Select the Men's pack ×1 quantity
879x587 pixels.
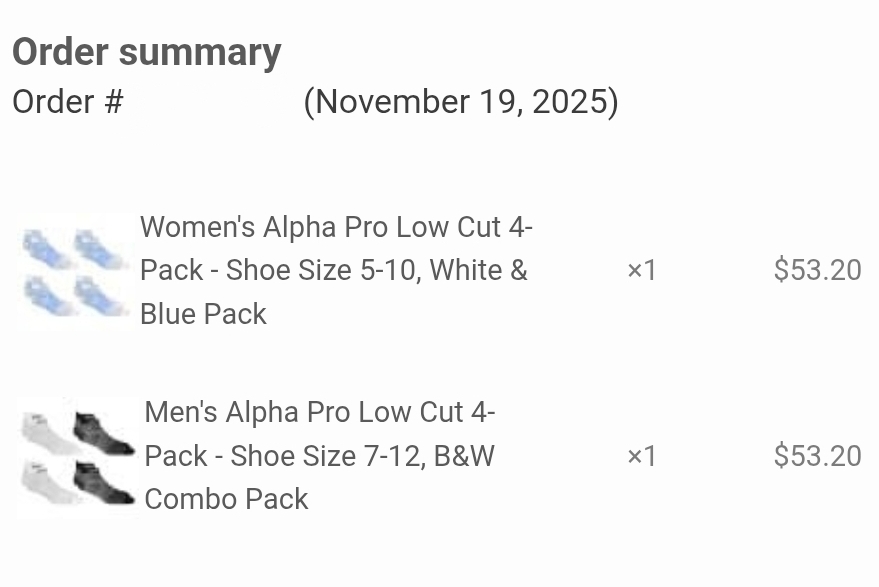click(641, 456)
